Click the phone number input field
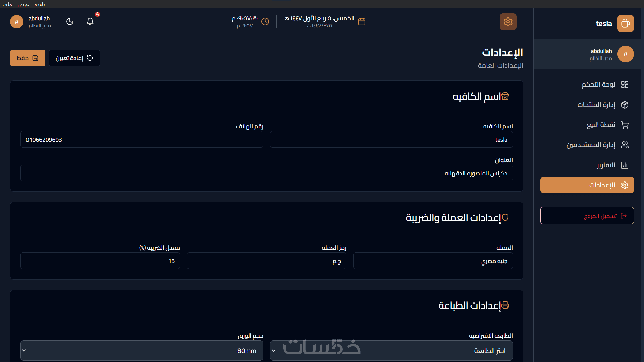Viewport: 644px width, 362px height. 142,139
